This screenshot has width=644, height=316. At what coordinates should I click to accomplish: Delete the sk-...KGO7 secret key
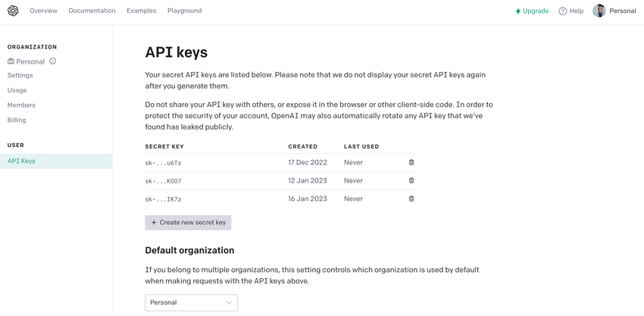pos(411,180)
